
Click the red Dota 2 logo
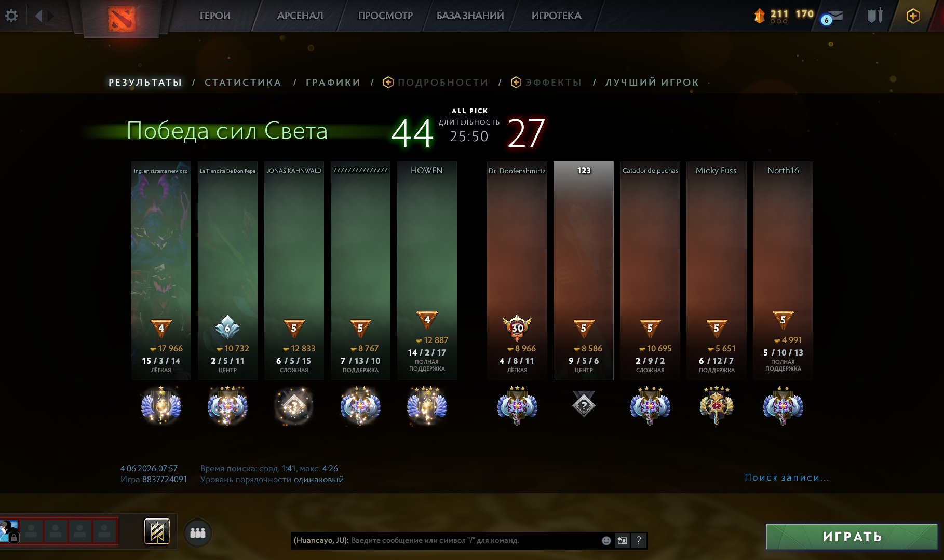(122, 19)
